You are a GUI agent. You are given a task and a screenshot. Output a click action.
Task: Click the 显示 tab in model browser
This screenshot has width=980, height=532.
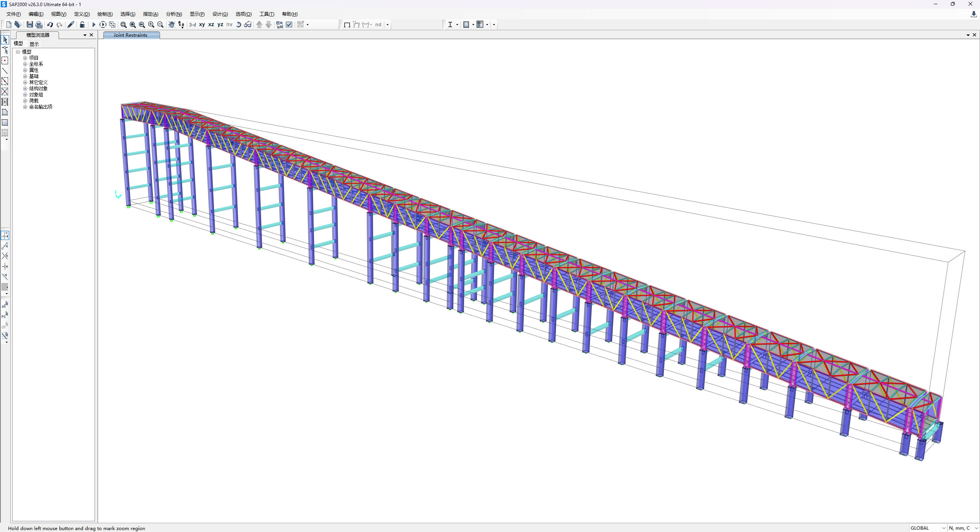(34, 44)
